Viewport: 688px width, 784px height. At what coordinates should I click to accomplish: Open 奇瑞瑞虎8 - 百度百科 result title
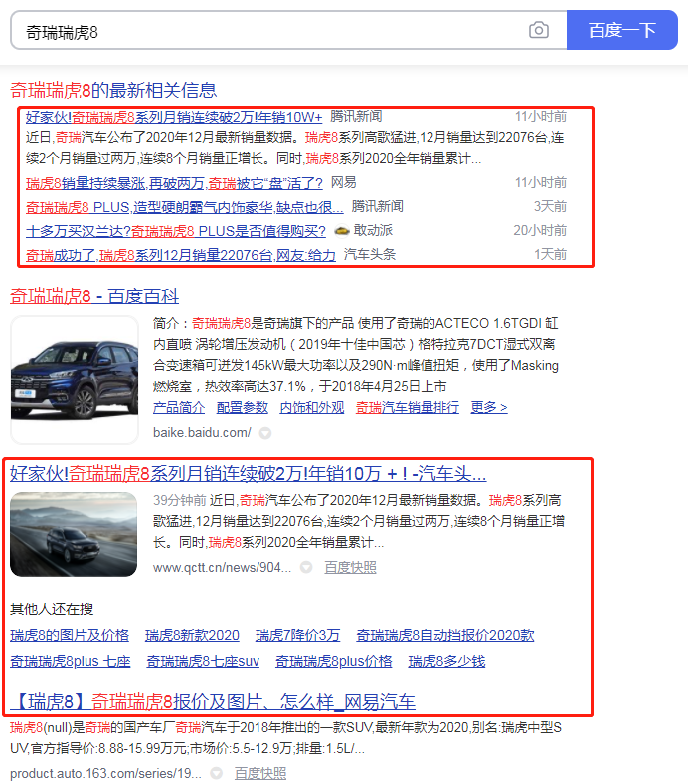94,296
